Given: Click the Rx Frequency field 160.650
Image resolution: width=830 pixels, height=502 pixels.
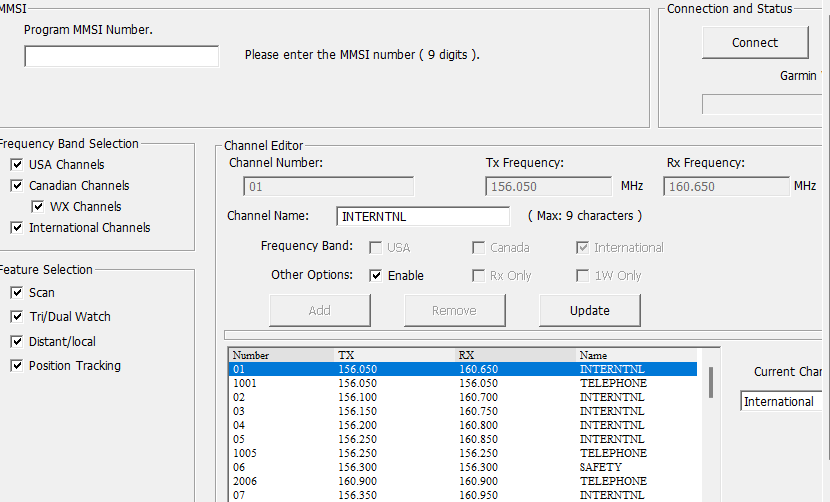Looking at the screenshot, I should 726,186.
